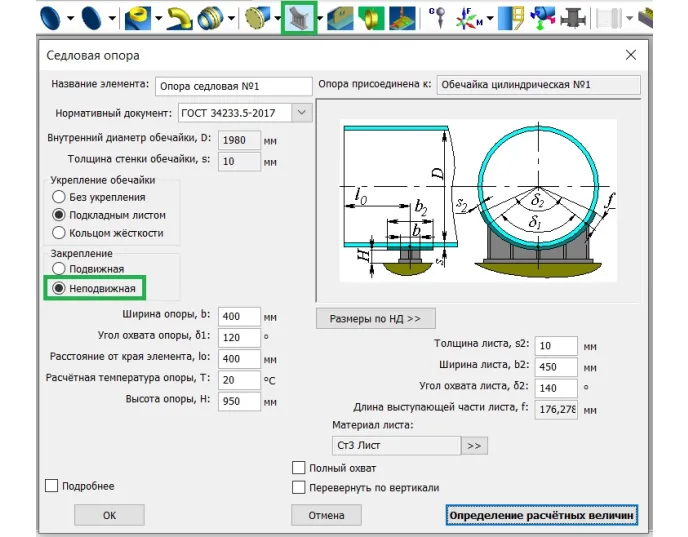The width and height of the screenshot is (688, 537).
Task: Open the Размеры по НД >> list
Action: point(375,319)
